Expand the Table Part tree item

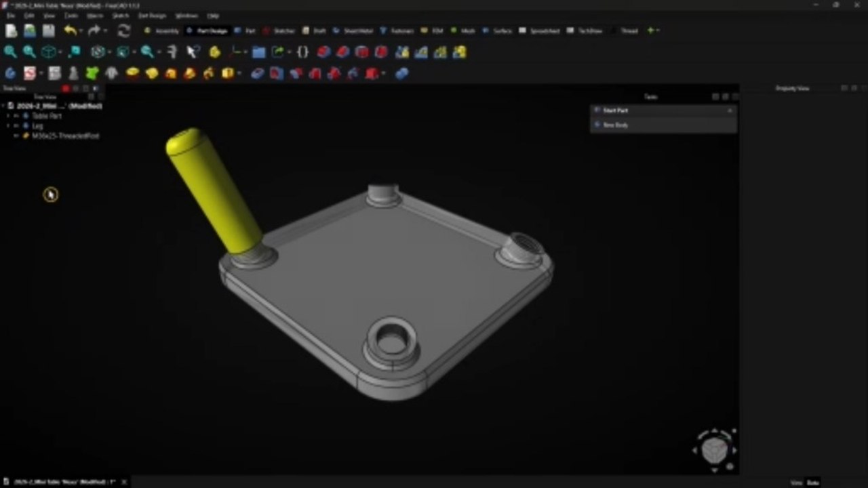pos(8,116)
